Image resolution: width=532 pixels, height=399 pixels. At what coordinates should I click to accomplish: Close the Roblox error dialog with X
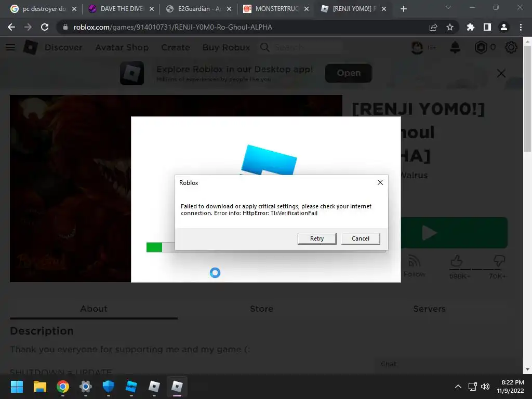point(380,182)
